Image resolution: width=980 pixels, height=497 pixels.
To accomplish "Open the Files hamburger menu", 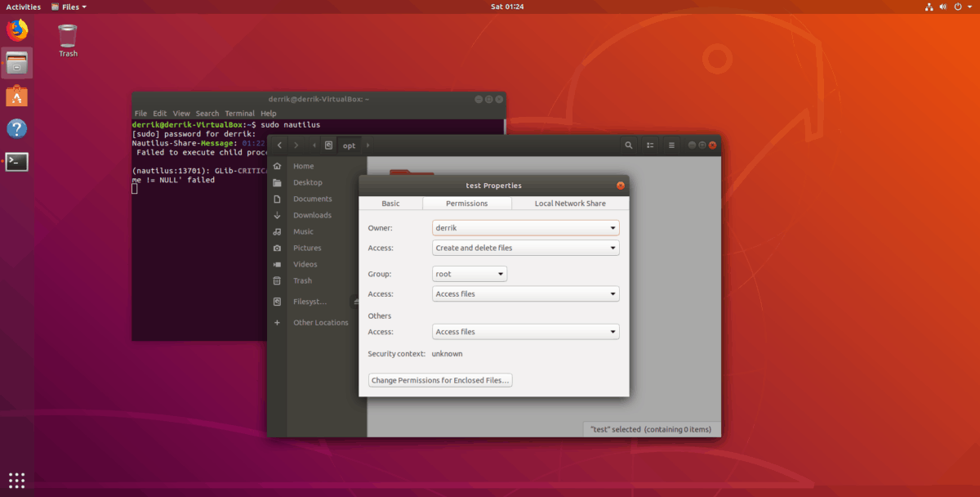I will pyautogui.click(x=671, y=145).
